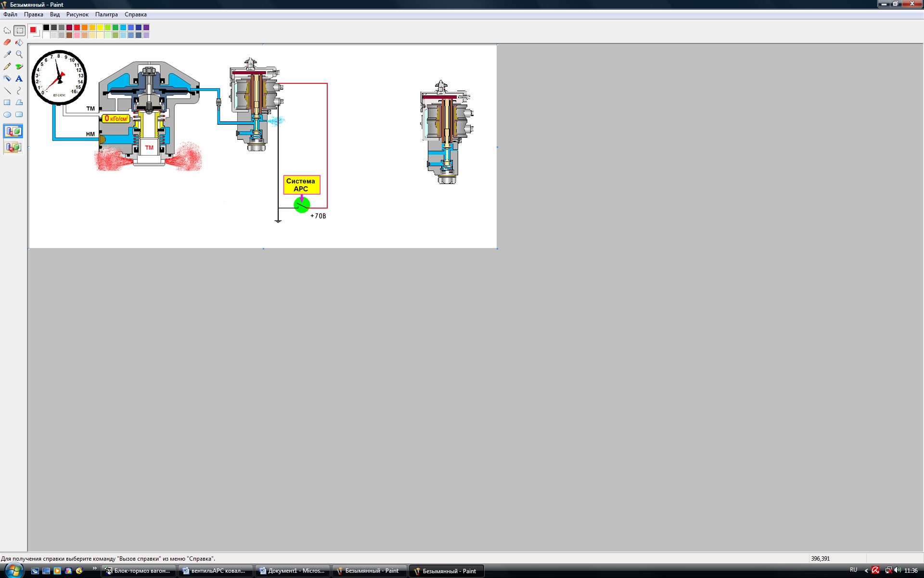Select the Free-form select tool

(x=7, y=30)
